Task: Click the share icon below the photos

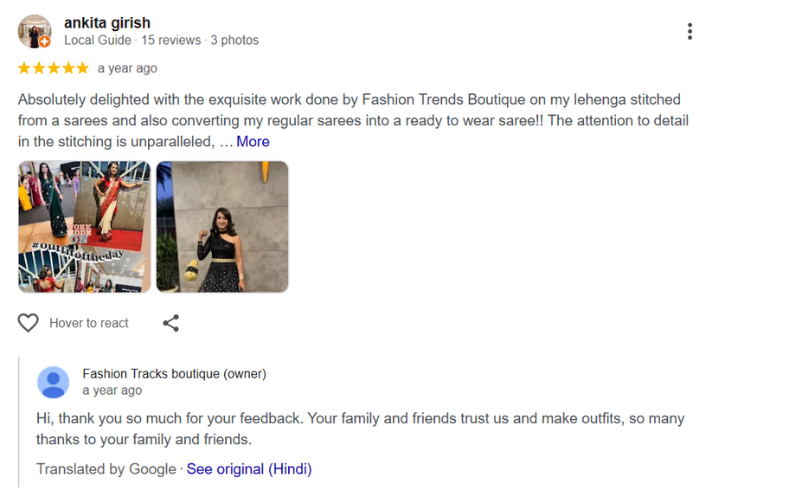Action: [171, 323]
